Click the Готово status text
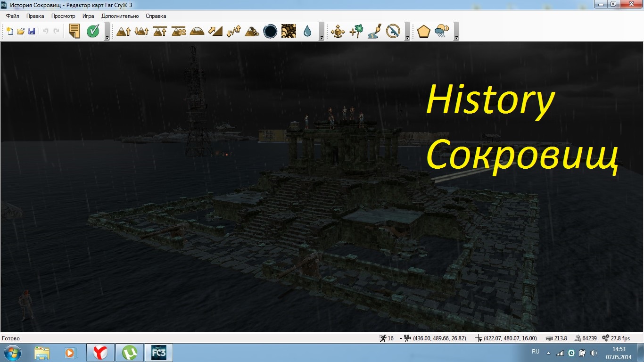Viewport: 644px width, 362px height. pyautogui.click(x=11, y=338)
